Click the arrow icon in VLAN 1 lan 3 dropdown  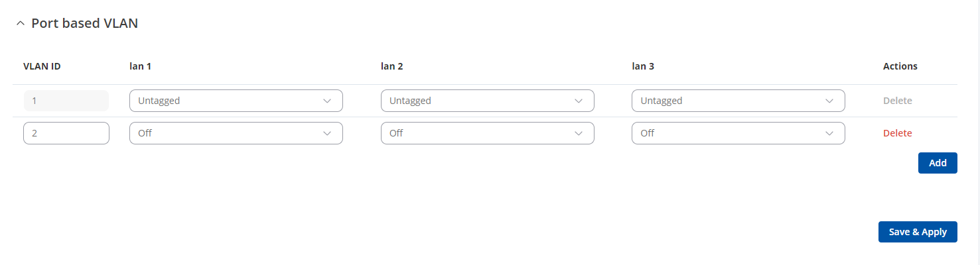(x=829, y=101)
